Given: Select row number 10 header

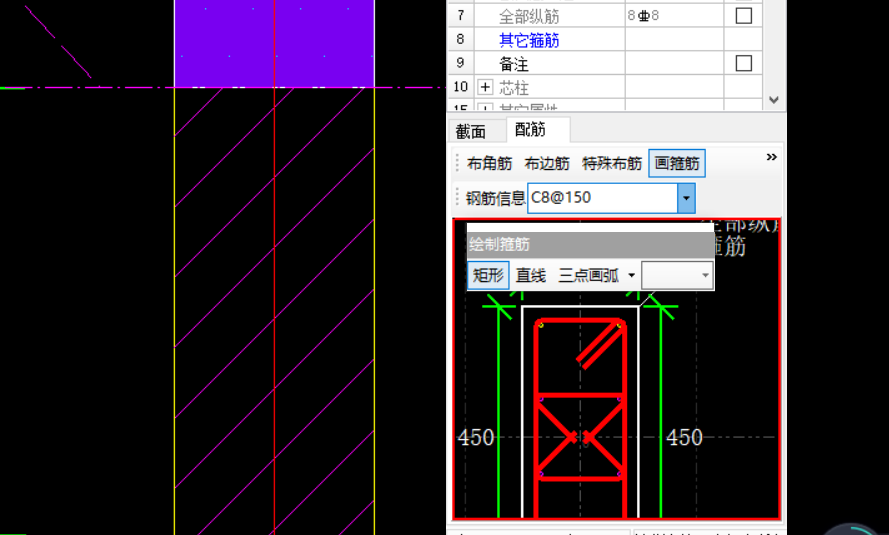Looking at the screenshot, I should click(x=460, y=87).
